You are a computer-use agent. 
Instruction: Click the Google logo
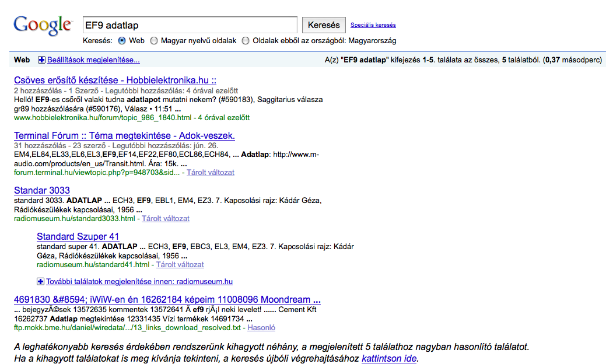(x=43, y=25)
